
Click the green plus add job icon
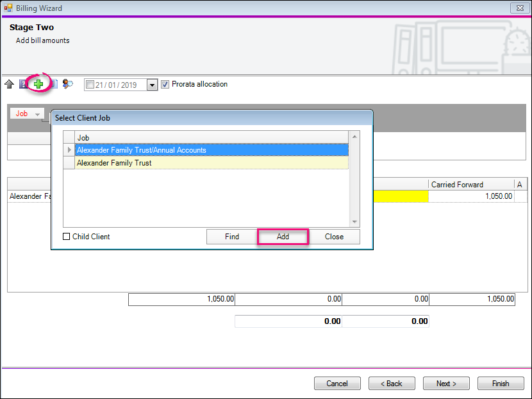click(38, 83)
